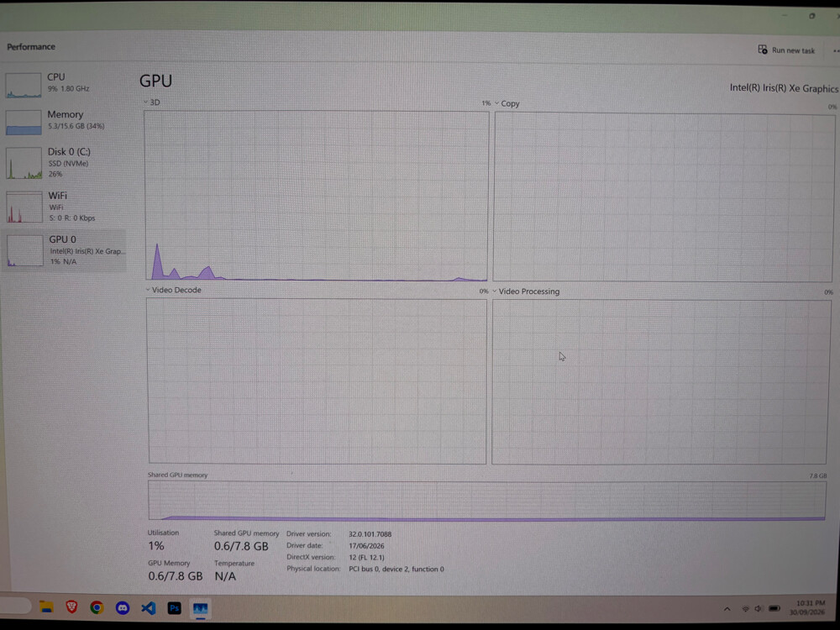Click driver date value '17/06/2026'

(366, 546)
